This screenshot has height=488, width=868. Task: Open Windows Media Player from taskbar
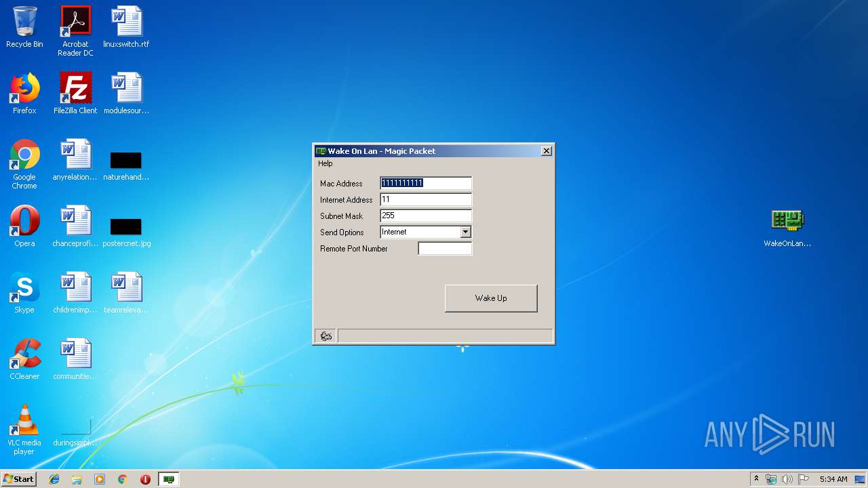click(100, 479)
